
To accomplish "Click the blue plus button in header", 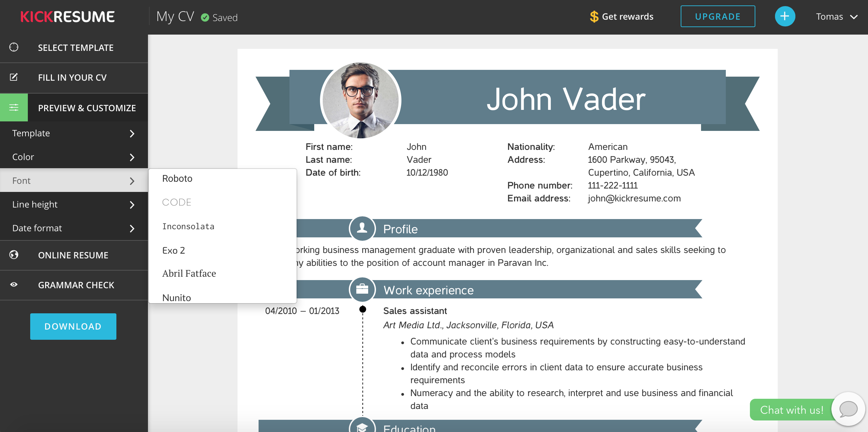I will tap(785, 16).
